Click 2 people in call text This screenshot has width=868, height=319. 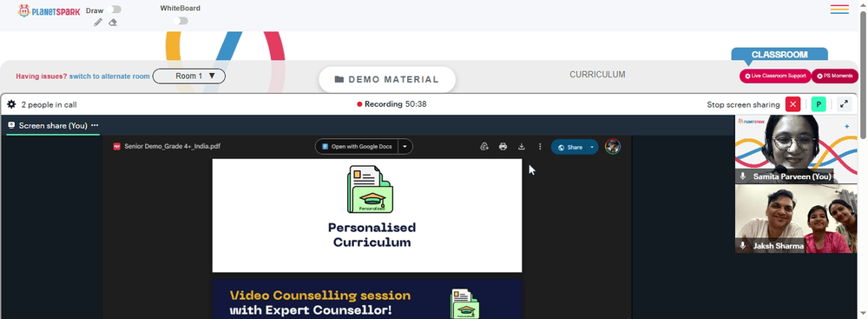[49, 104]
